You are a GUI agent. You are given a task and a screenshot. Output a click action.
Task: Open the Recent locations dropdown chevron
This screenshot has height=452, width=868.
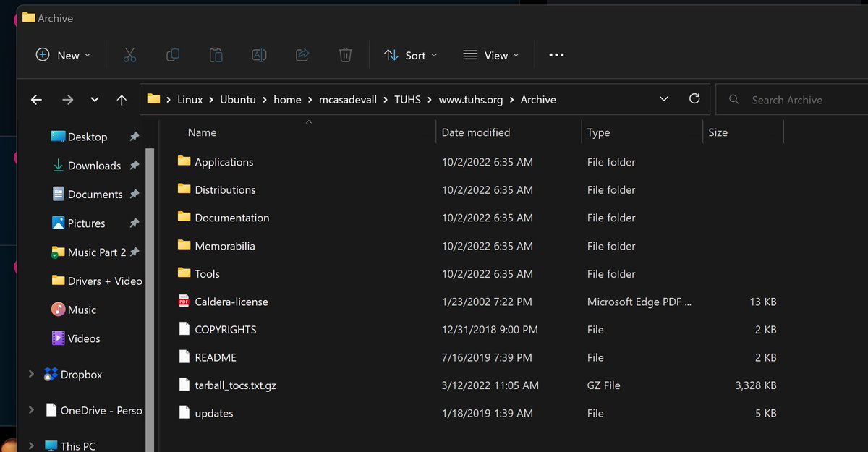pyautogui.click(x=95, y=100)
